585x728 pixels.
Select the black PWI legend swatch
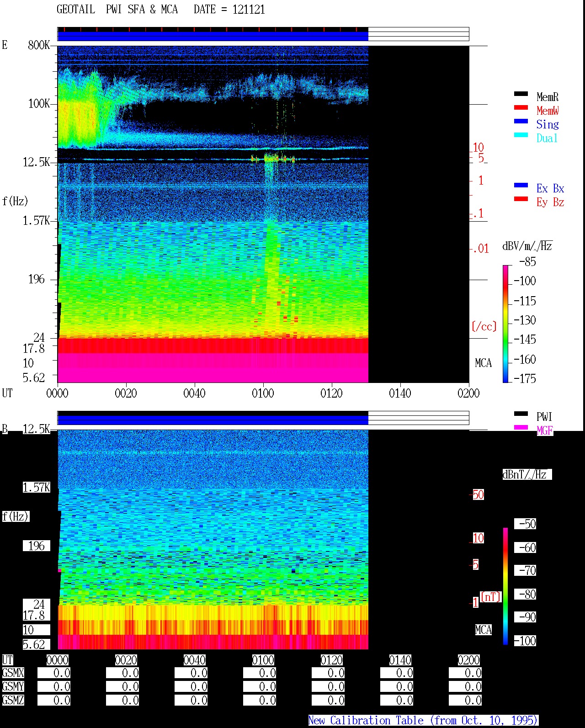pos(521,414)
